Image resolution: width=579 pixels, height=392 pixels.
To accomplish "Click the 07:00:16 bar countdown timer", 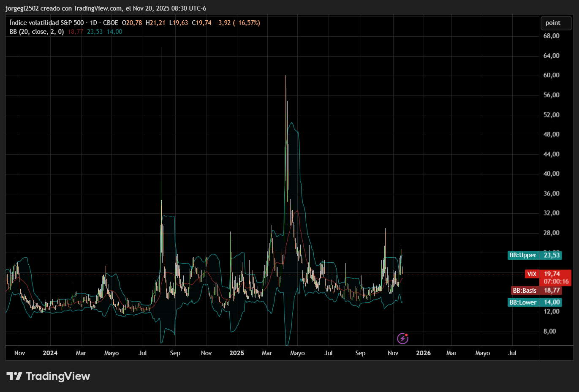I will pos(556,282).
